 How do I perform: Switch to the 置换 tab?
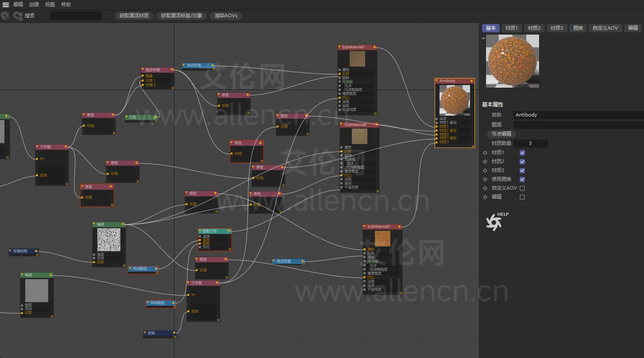(578, 28)
